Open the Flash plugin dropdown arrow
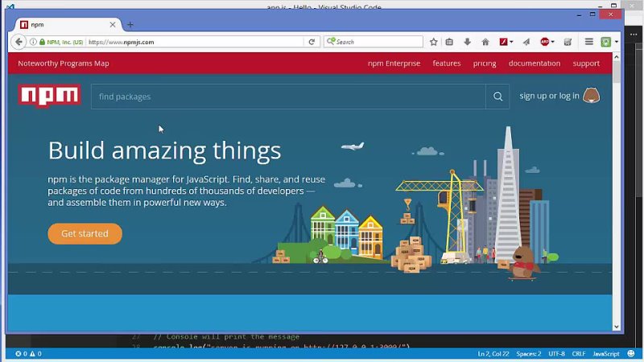This screenshot has height=362, width=644. [x=511, y=42]
